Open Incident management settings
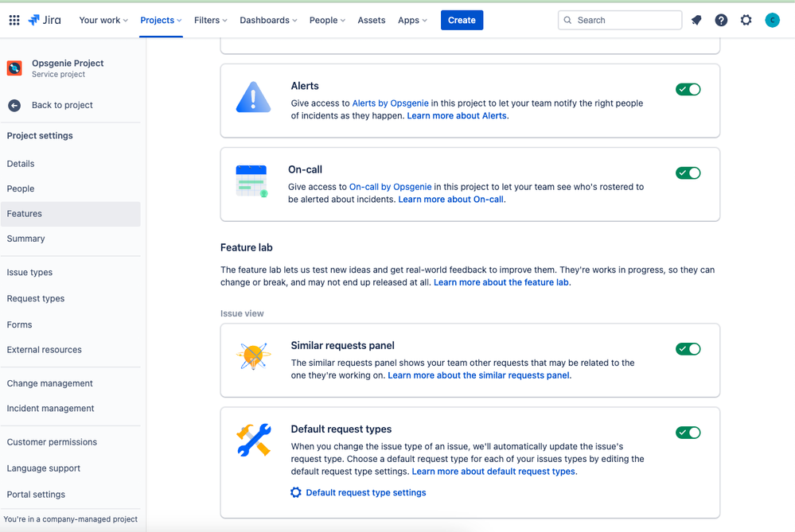Image resolution: width=795 pixels, height=532 pixels. point(71,409)
